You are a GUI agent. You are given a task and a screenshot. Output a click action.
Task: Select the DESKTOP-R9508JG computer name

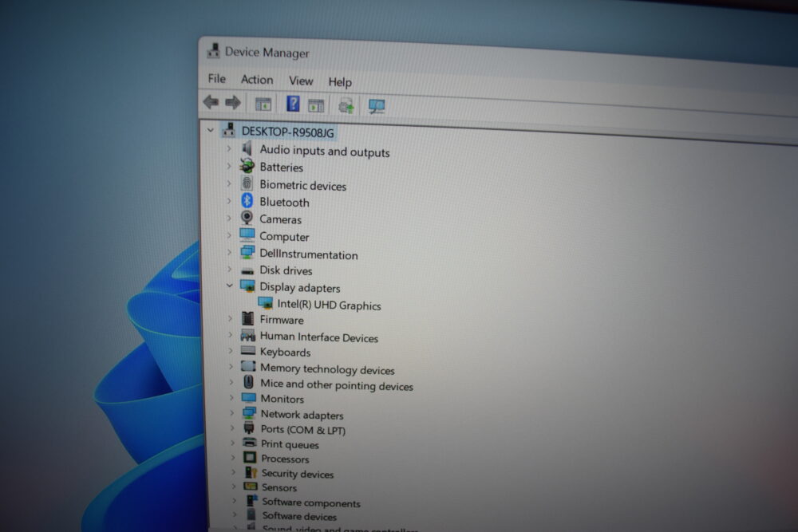288,132
